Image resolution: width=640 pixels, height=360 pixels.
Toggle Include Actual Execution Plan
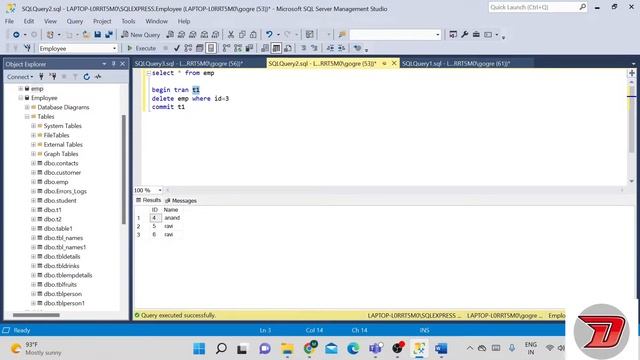tap(227, 48)
